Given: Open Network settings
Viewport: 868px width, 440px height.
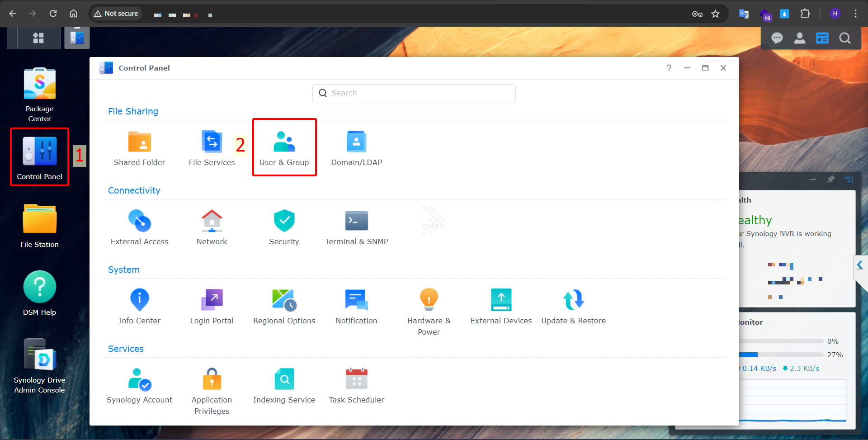Looking at the screenshot, I should click(x=212, y=227).
